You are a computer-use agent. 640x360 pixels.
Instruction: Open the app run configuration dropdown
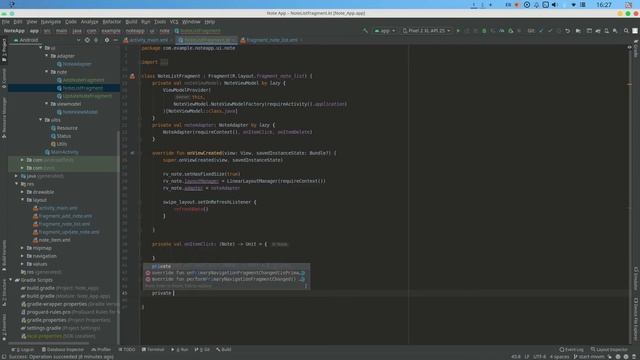tap(384, 31)
